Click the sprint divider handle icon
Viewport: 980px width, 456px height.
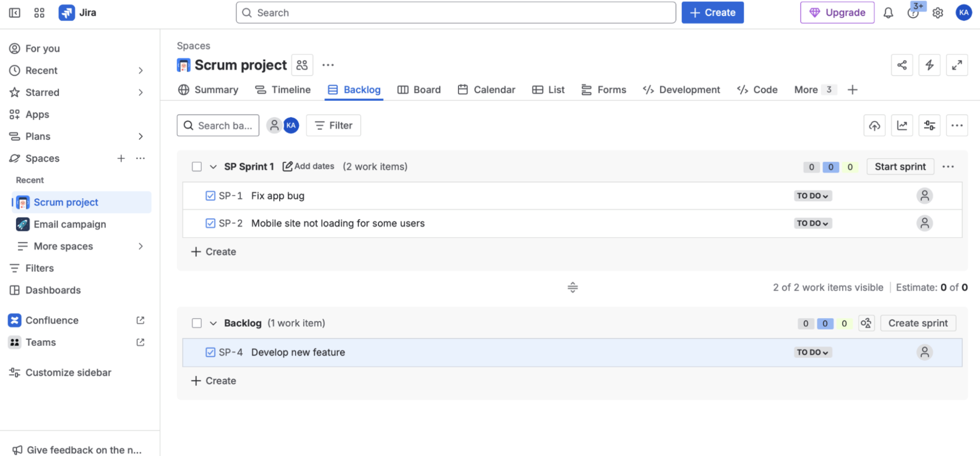[x=572, y=288]
